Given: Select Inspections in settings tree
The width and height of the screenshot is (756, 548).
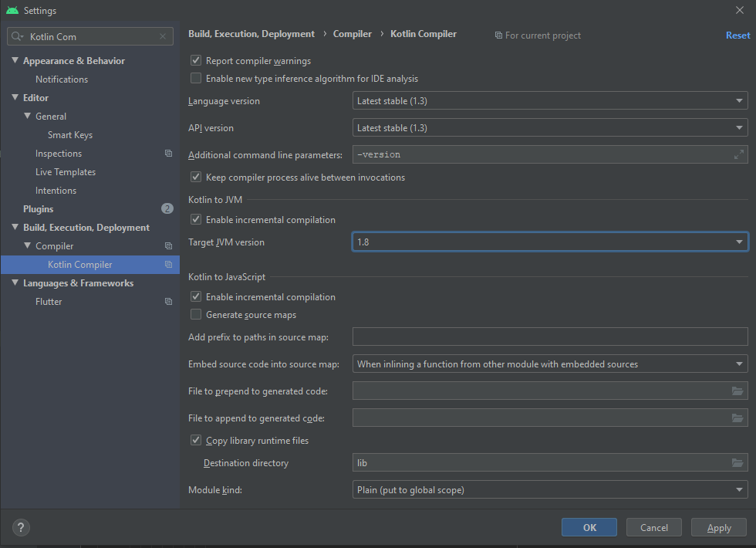Looking at the screenshot, I should (59, 154).
